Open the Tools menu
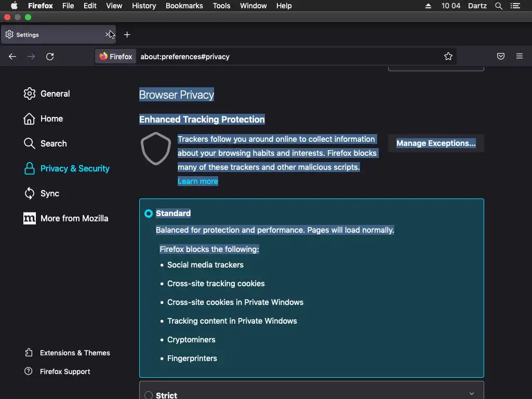The width and height of the screenshot is (532, 399). [x=221, y=6]
